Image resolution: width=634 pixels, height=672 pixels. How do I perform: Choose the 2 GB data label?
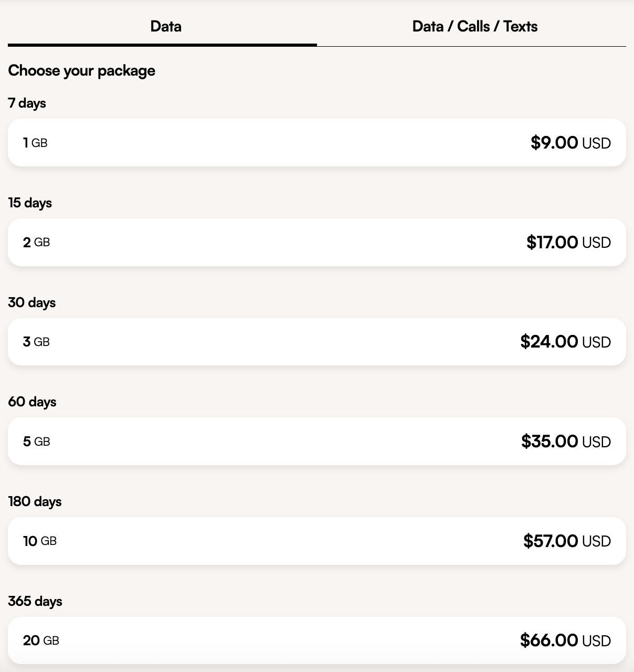pos(36,242)
